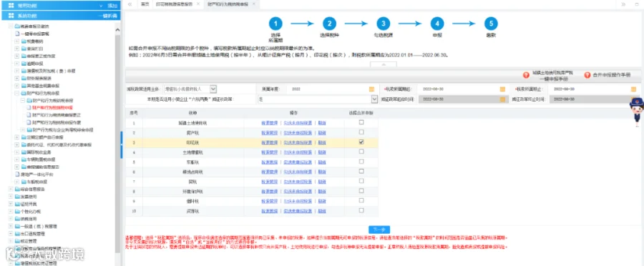
Task: Switch to the 首页 tab
Action: tap(144, 4)
